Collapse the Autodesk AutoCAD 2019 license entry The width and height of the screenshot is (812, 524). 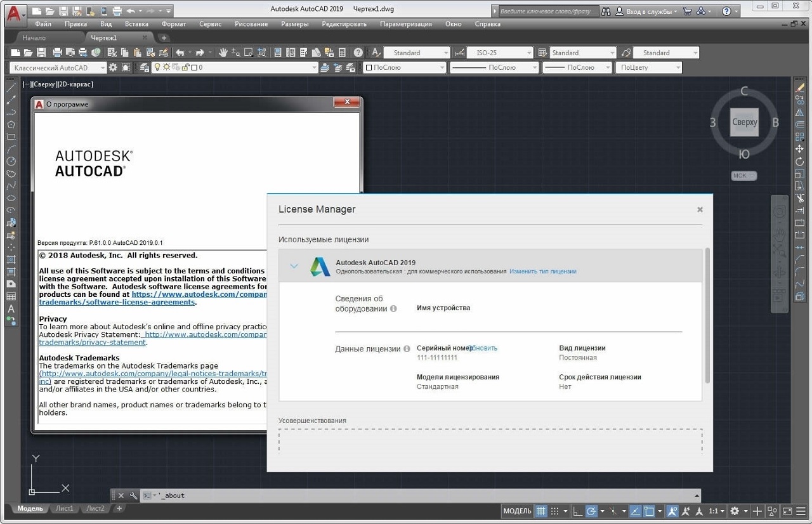(294, 266)
